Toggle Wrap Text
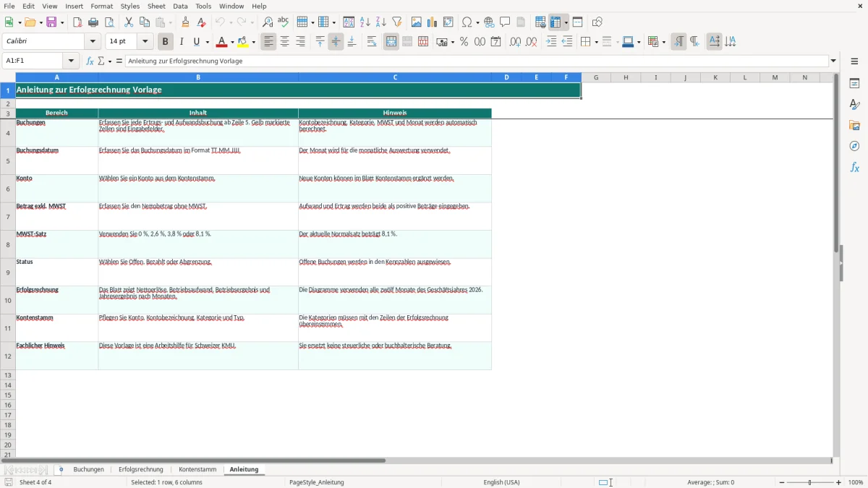The width and height of the screenshot is (868, 488). [371, 42]
